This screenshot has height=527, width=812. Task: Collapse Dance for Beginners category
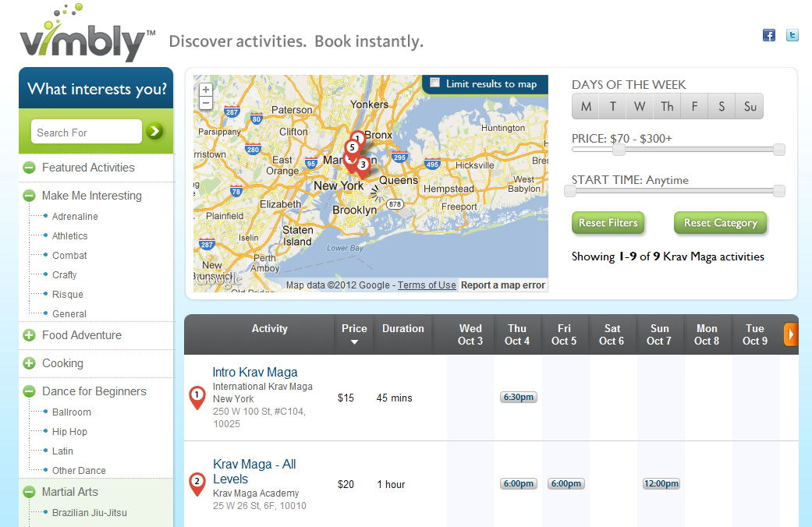[x=29, y=391]
